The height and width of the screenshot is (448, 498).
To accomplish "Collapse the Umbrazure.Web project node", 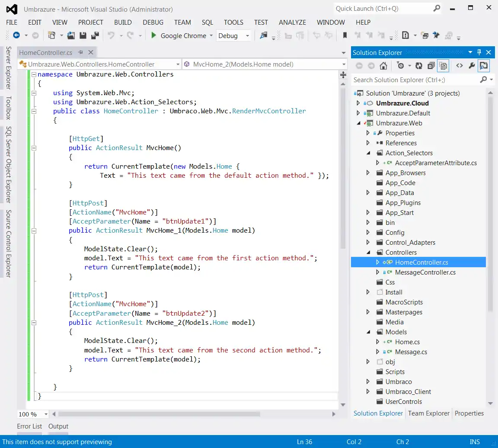I will tap(358, 123).
